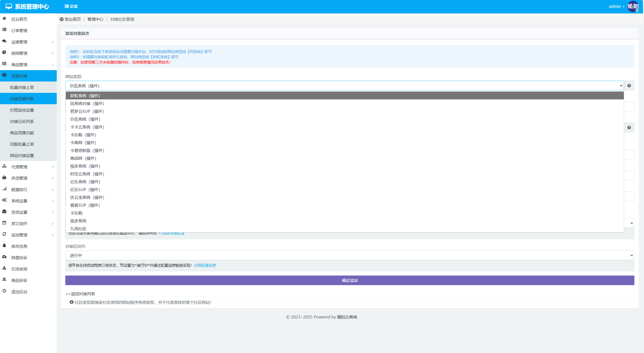Click the 返回对接列表 link
The image size is (644, 353).
pyautogui.click(x=80, y=294)
